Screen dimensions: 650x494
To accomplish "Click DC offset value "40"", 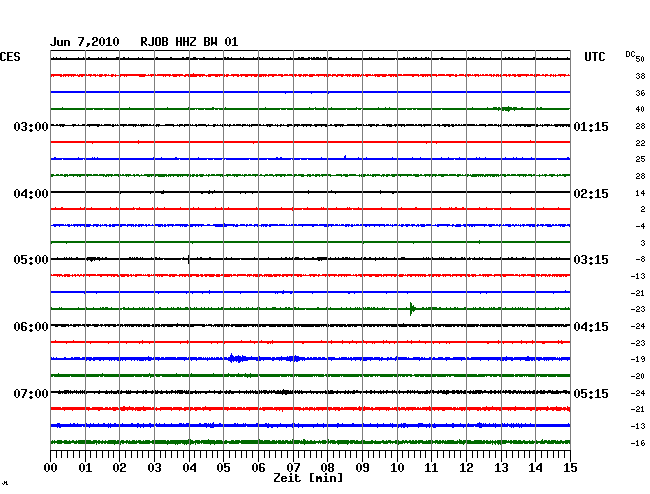I will click(x=640, y=109).
